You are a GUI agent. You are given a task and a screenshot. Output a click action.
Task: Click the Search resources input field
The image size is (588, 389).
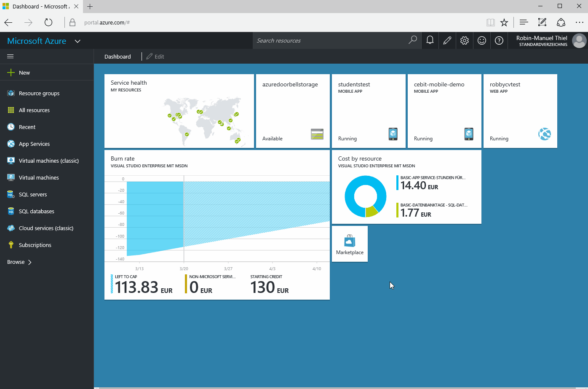[329, 40]
